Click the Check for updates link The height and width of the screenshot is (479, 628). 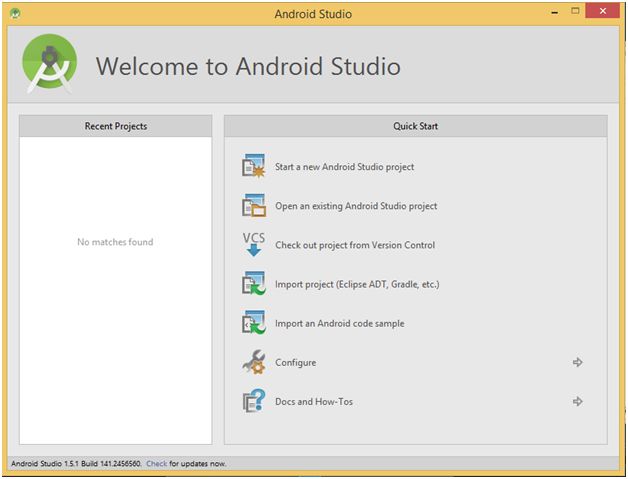pos(157,463)
